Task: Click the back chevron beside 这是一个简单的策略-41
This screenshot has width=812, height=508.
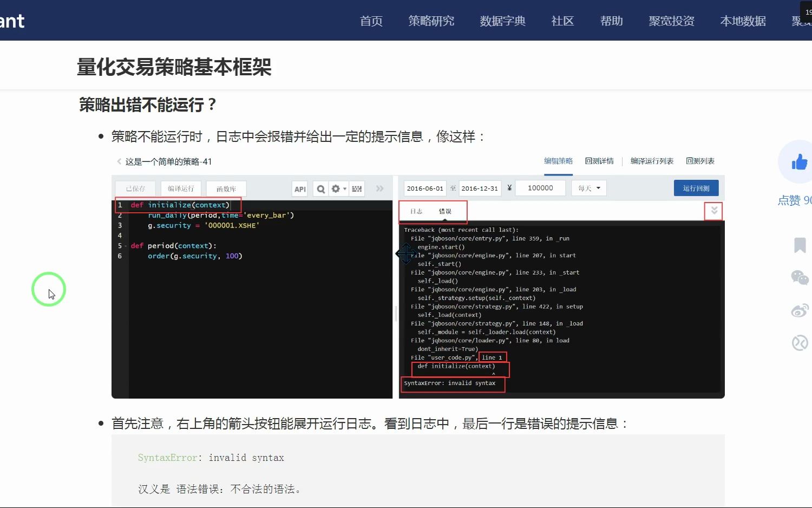Action: coord(119,161)
